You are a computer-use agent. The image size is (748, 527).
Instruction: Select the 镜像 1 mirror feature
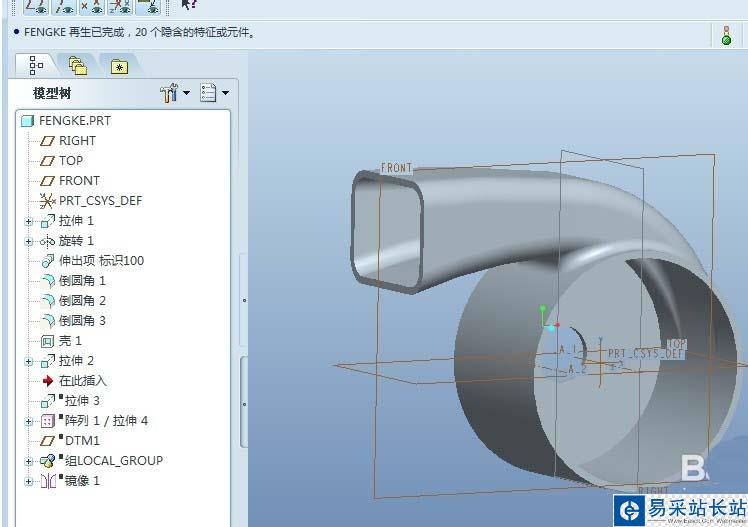[82, 481]
